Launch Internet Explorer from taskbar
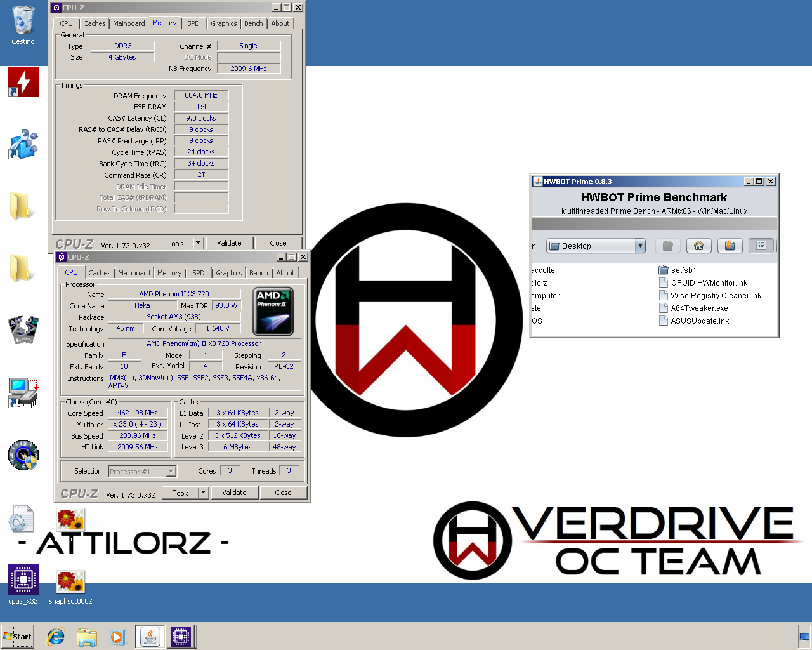This screenshot has width=812, height=650. [56, 637]
